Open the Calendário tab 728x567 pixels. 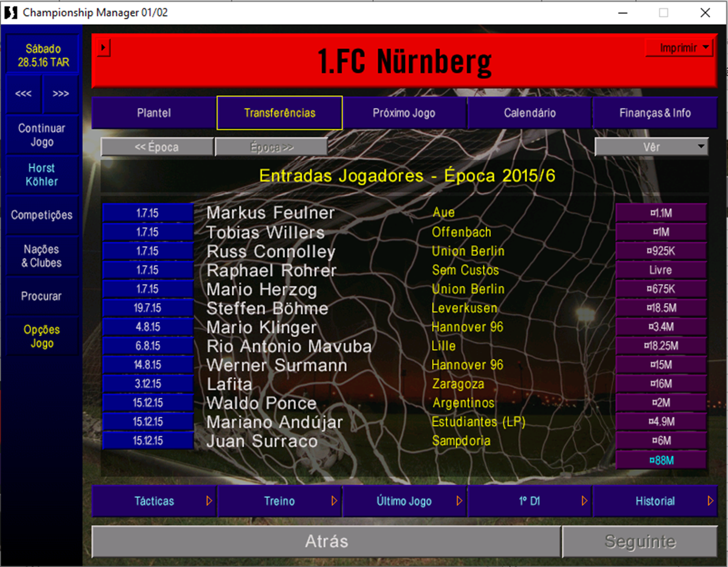tap(530, 113)
